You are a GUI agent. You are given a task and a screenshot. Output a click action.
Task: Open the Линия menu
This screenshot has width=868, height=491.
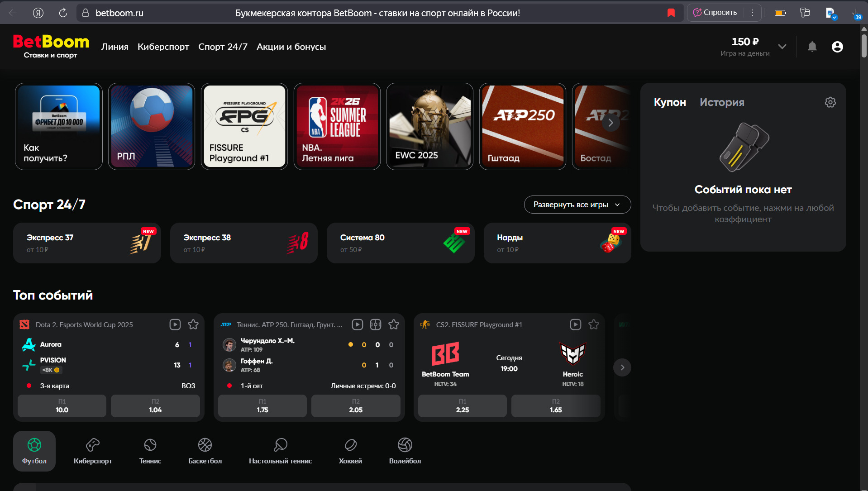114,47
